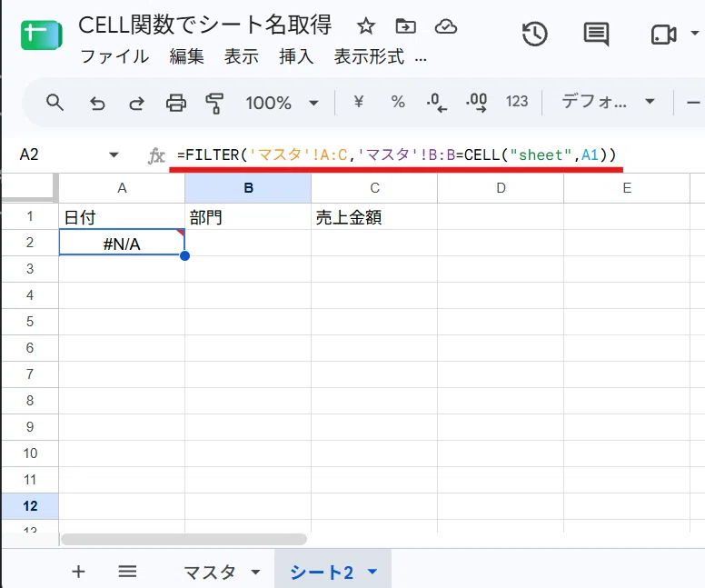The image size is (705, 588).
Task: Click the horizontal scrollbar
Action: pyautogui.click(x=184, y=539)
